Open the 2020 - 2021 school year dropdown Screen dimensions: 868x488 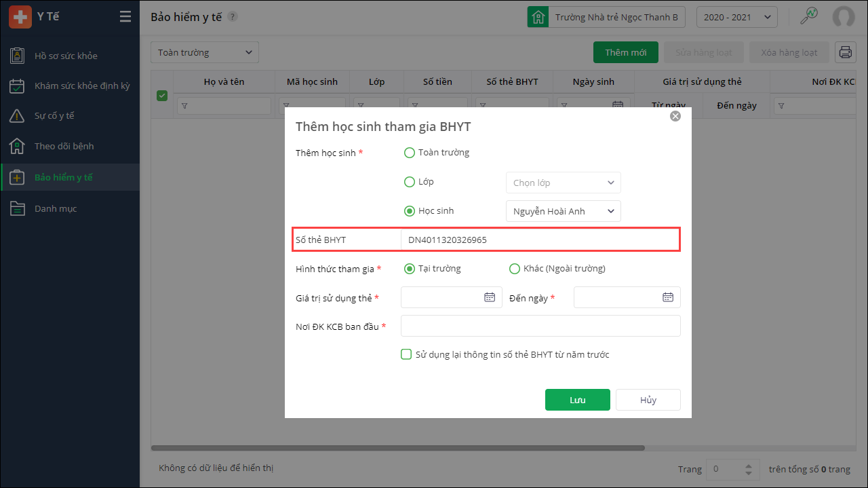pos(736,17)
